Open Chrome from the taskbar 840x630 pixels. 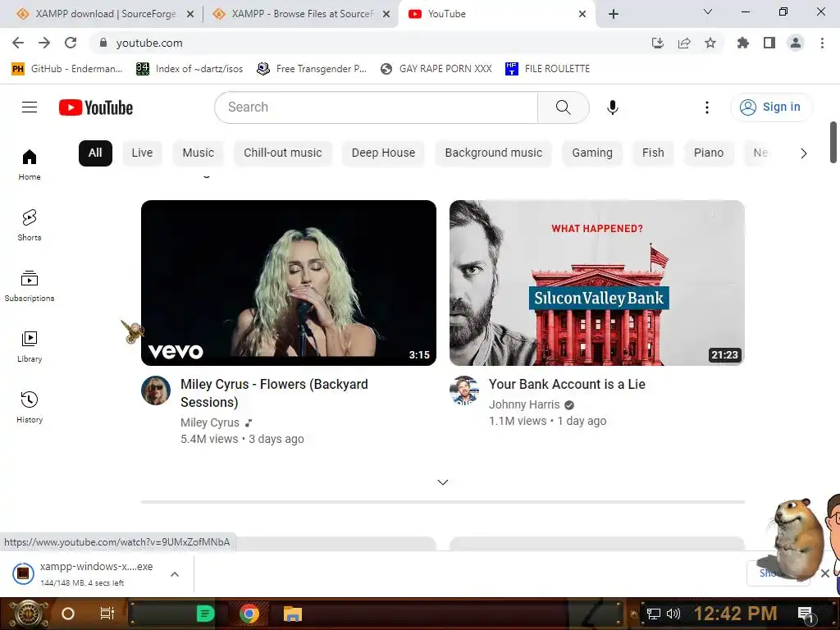coord(249,614)
